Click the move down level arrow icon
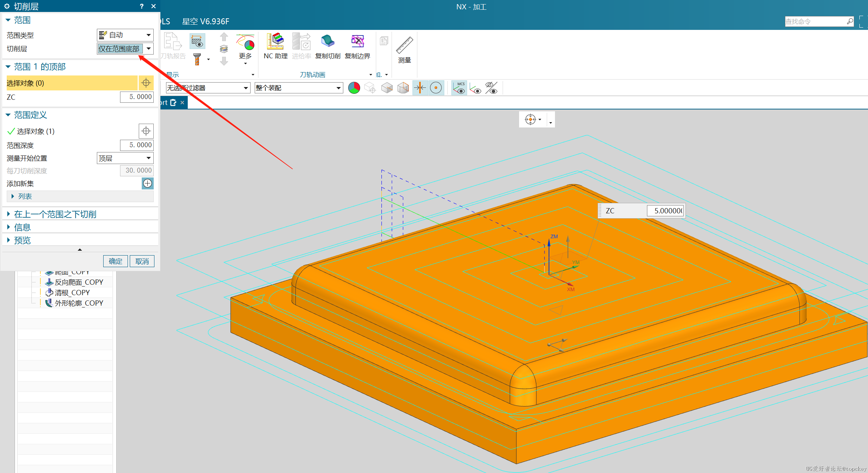This screenshot has width=868, height=473. [x=224, y=61]
